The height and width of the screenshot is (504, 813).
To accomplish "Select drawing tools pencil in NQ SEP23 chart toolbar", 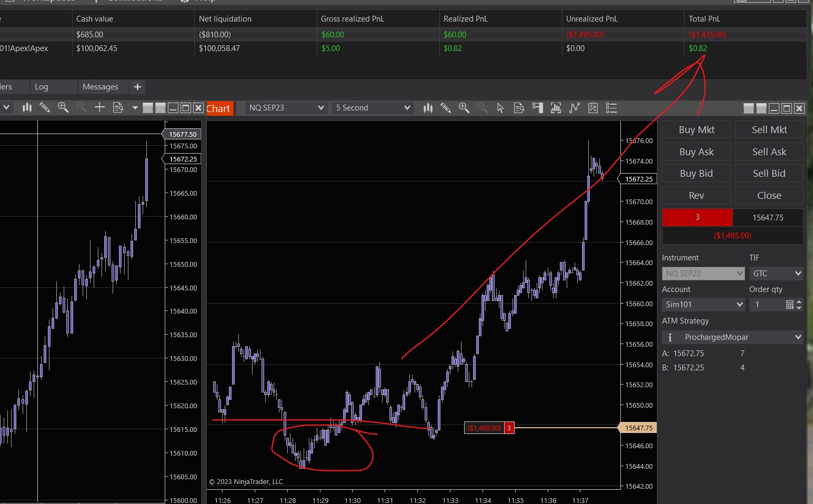I will (x=446, y=108).
